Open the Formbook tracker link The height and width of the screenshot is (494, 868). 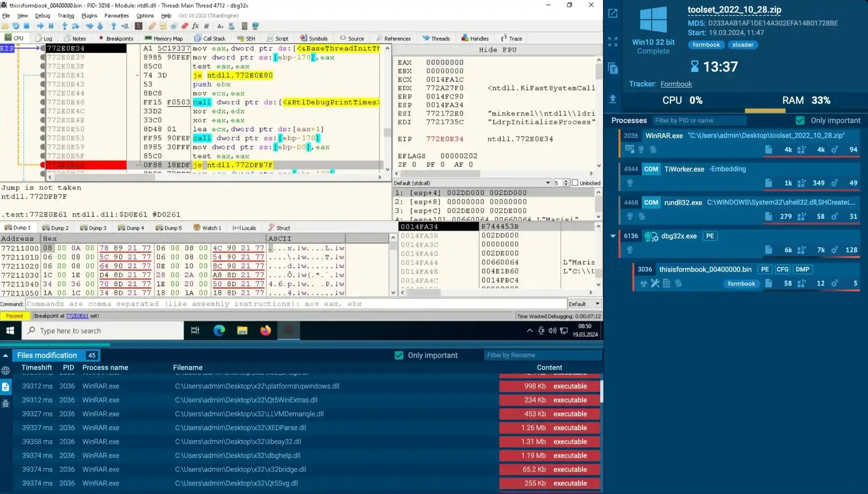[676, 84]
